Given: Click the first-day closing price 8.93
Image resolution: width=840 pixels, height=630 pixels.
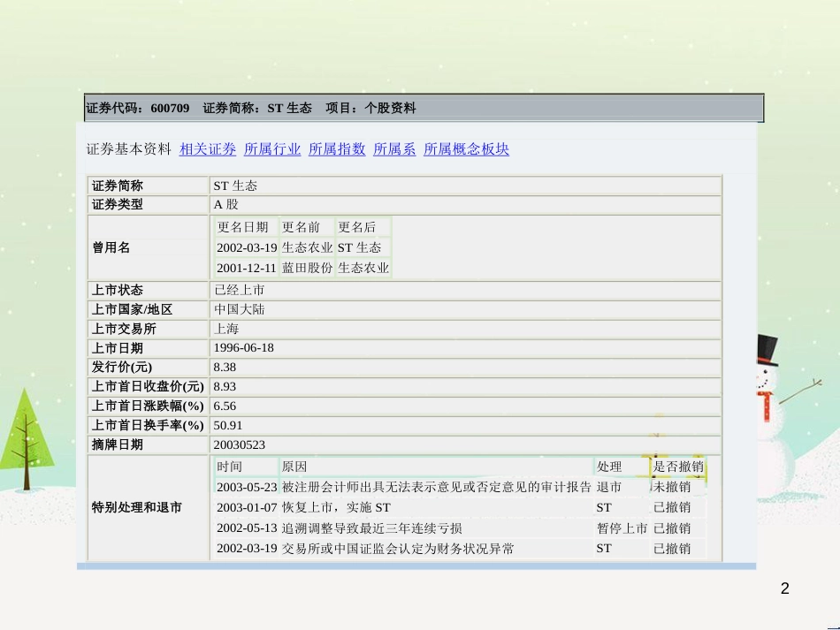Looking at the screenshot, I should pyautogui.click(x=225, y=386).
